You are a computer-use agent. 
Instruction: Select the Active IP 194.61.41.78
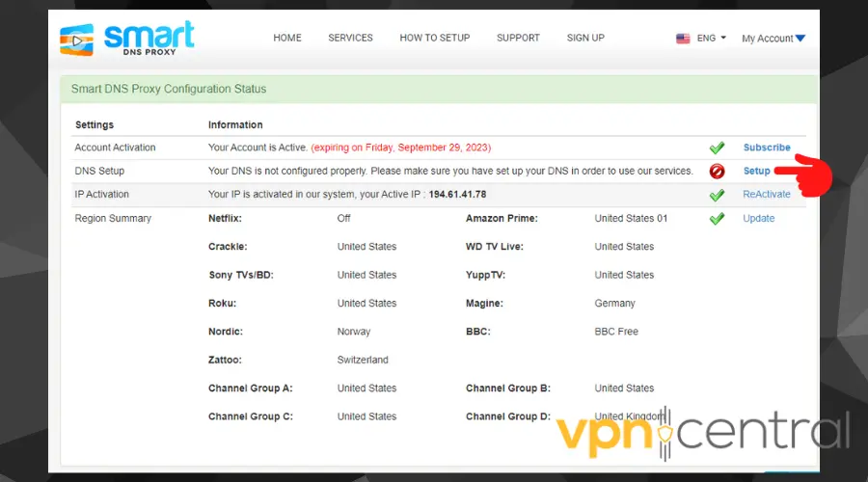[457, 194]
